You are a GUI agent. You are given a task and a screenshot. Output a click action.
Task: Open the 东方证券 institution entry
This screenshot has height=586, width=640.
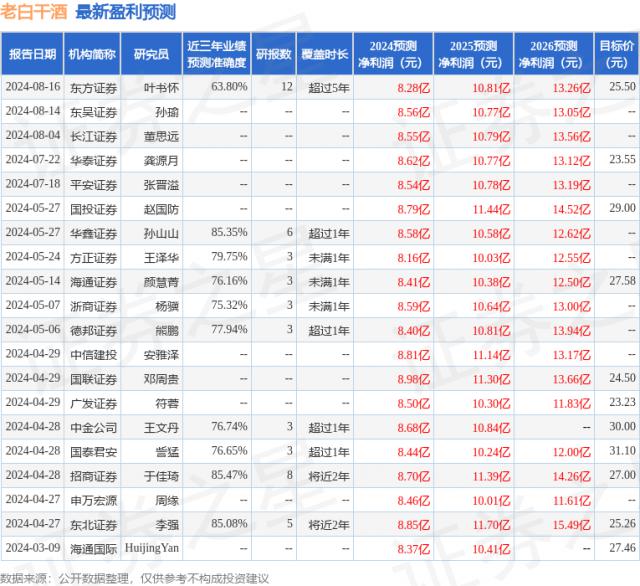click(92, 88)
